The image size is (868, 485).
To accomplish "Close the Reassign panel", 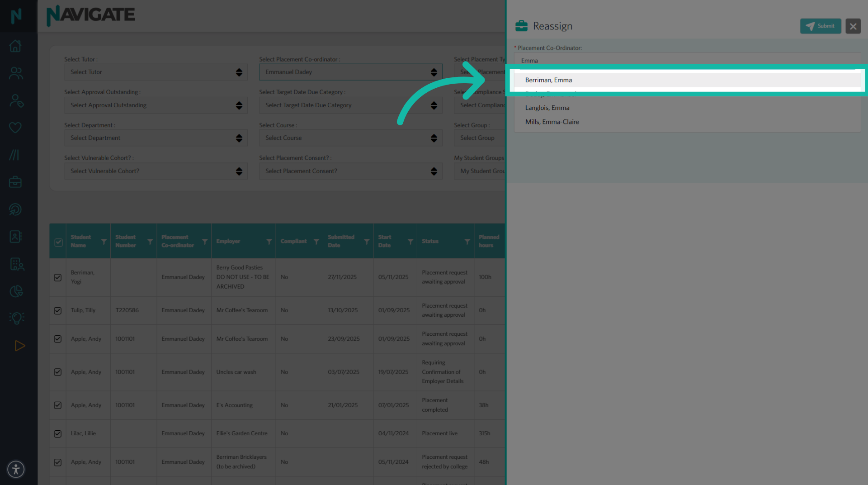I will (853, 26).
